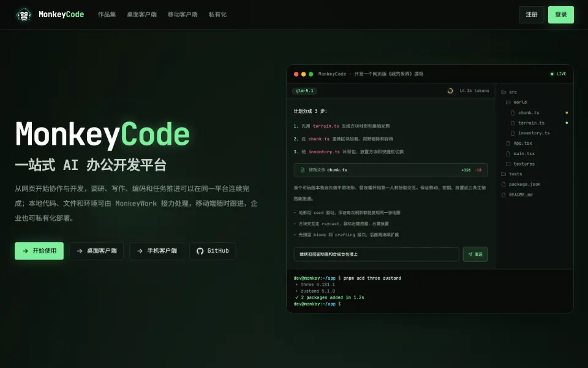Screen dimensions: 588x368
Task: Click the demo window title text
Action: [x=371, y=74]
